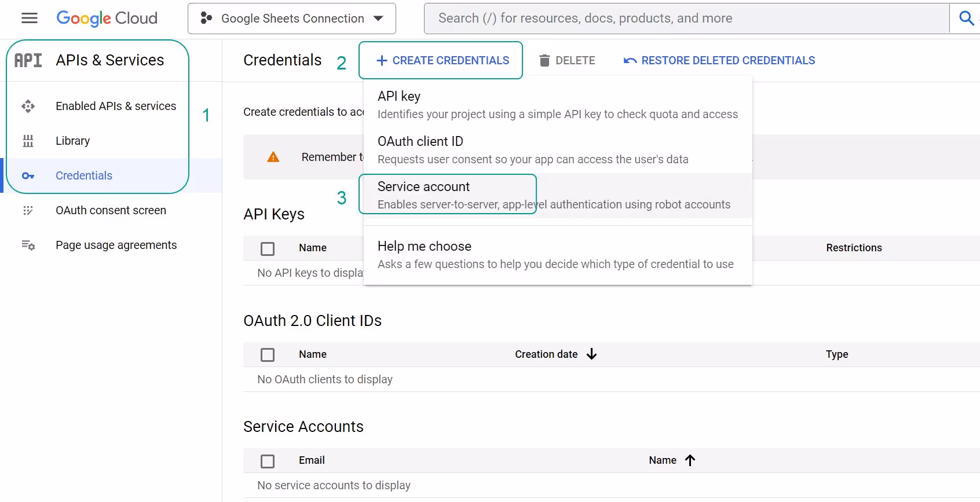This screenshot has width=980, height=502.
Task: Click the Library sidebar icon
Action: pos(28,141)
